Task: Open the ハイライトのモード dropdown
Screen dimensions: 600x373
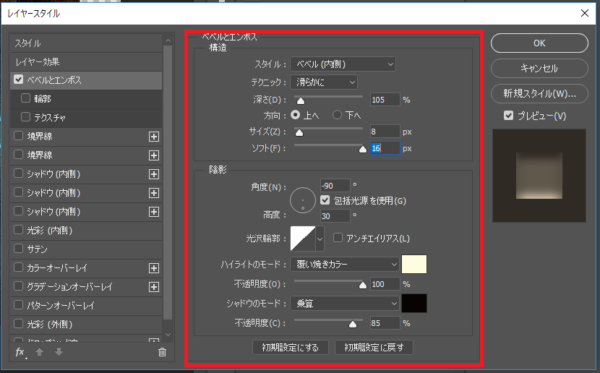Action: (x=345, y=264)
